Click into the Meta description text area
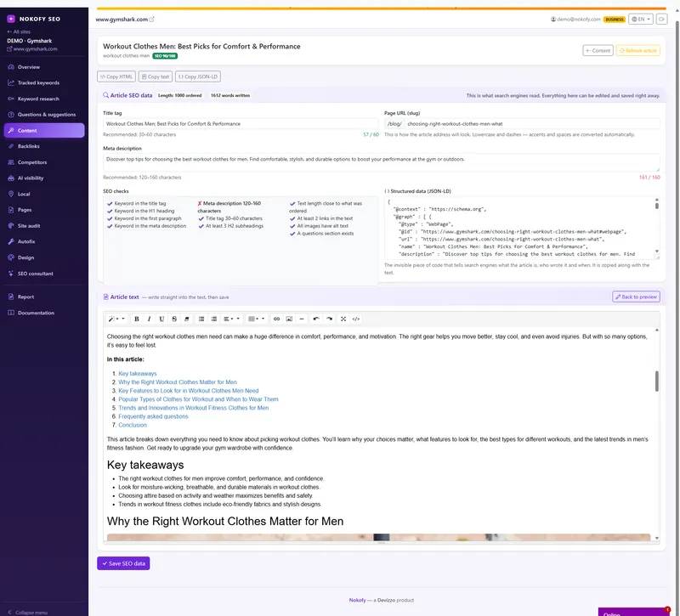The height and width of the screenshot is (616, 680). pos(382,162)
